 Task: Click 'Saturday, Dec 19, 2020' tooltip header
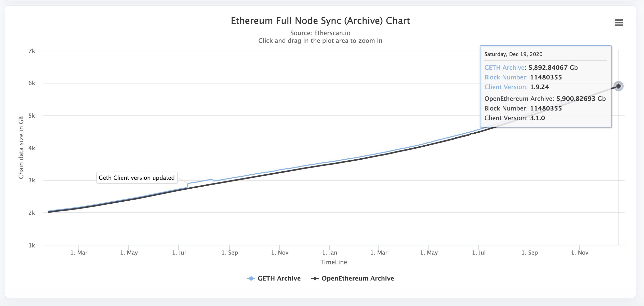tap(513, 54)
